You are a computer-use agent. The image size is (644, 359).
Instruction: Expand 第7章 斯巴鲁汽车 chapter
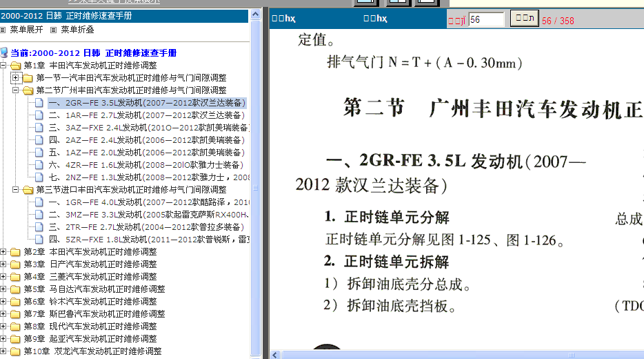(3, 313)
